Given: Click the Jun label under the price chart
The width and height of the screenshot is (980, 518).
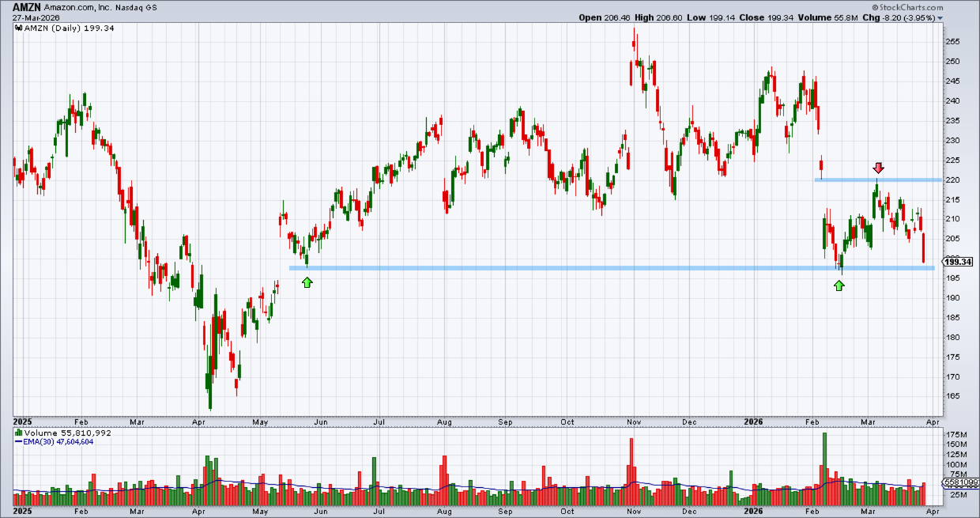Looking at the screenshot, I should point(321,423).
